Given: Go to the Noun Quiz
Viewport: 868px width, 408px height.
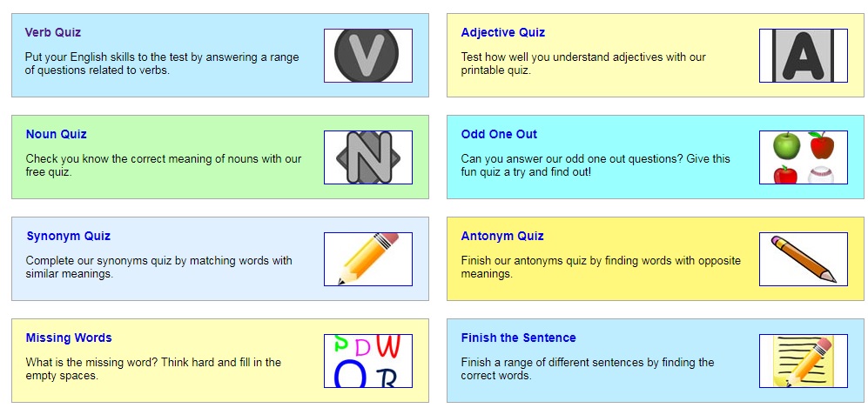Looking at the screenshot, I should coord(57,134).
